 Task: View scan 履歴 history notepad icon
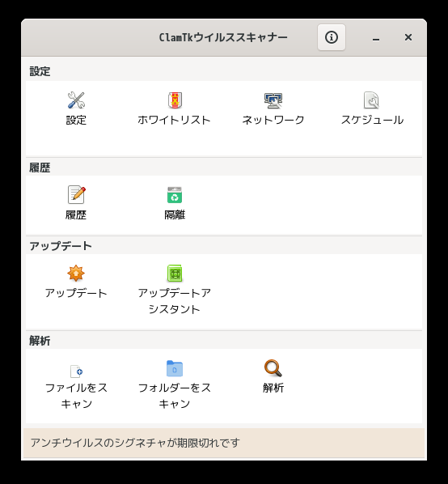tap(76, 195)
